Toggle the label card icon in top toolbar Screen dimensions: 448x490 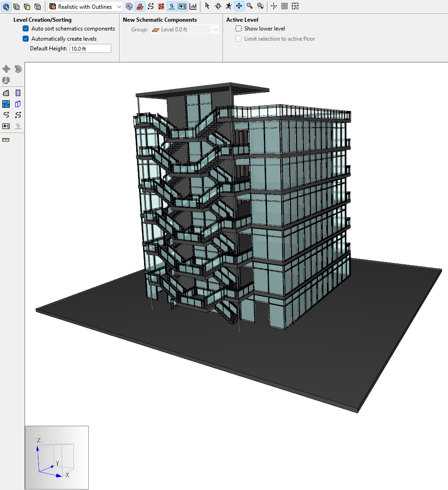(x=182, y=6)
